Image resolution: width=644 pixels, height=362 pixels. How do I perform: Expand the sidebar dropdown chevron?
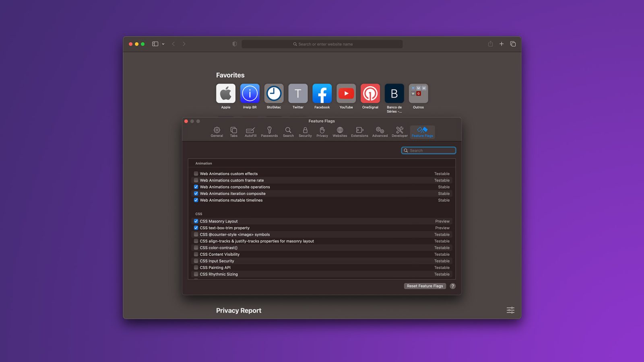click(163, 44)
